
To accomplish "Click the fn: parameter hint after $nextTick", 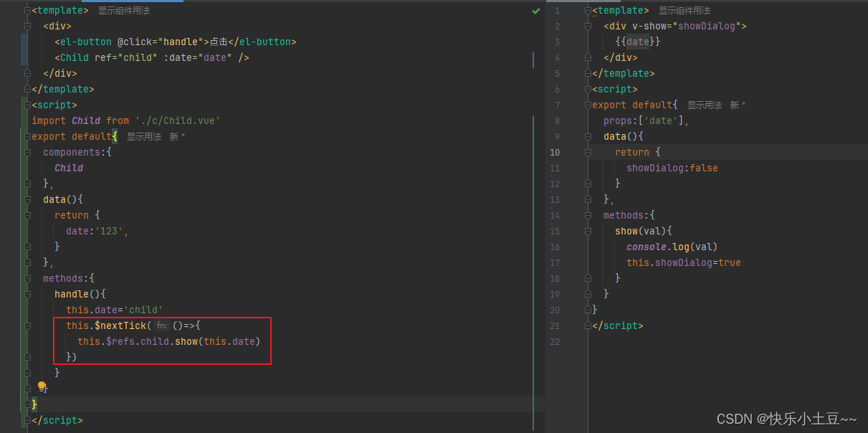I will pyautogui.click(x=161, y=325).
